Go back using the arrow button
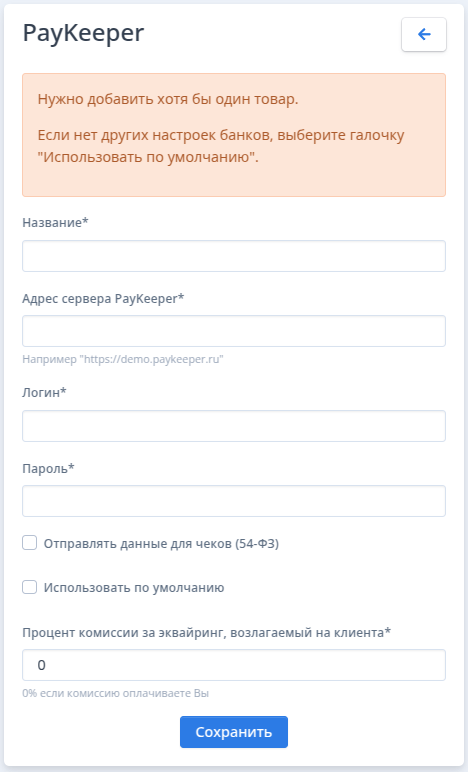This screenshot has width=468, height=772. 424,34
